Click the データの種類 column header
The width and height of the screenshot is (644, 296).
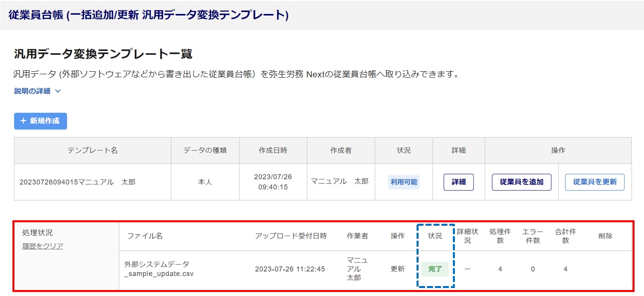pyautogui.click(x=205, y=150)
